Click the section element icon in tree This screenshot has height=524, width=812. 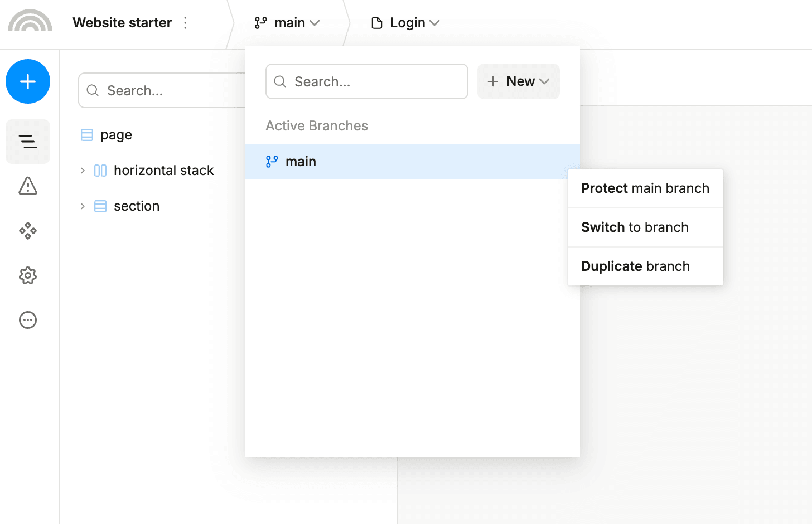point(100,206)
